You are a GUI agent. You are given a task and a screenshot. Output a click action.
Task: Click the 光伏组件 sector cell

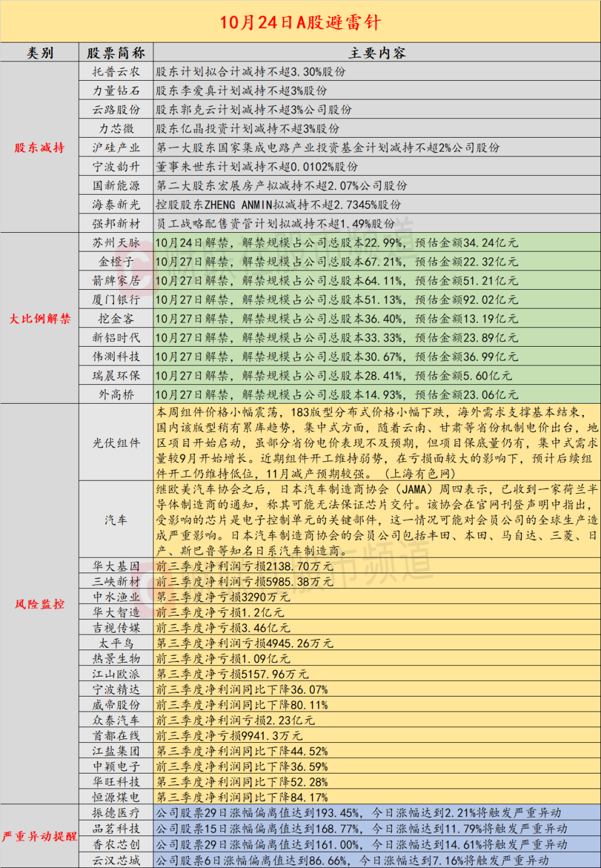pos(116,442)
